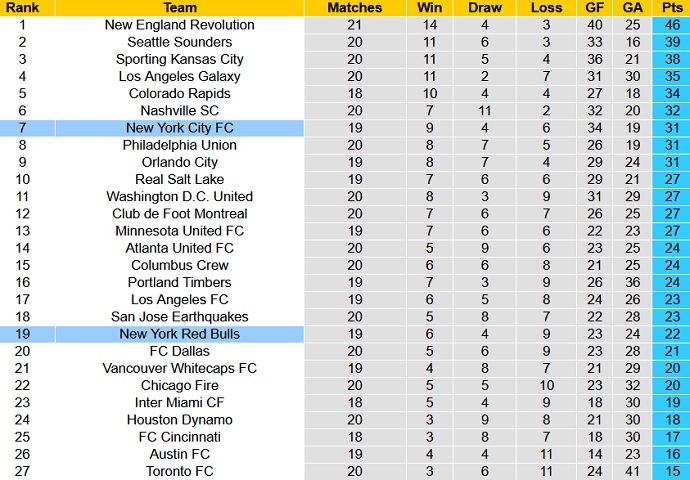This screenshot has width=690, height=480.
Task: Click the Los Angeles Galaxy team name
Action: click(x=179, y=76)
